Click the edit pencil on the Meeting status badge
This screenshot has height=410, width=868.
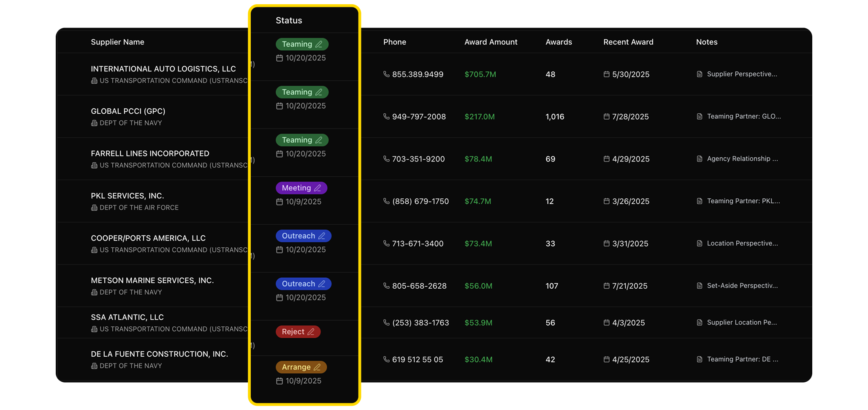coord(317,188)
